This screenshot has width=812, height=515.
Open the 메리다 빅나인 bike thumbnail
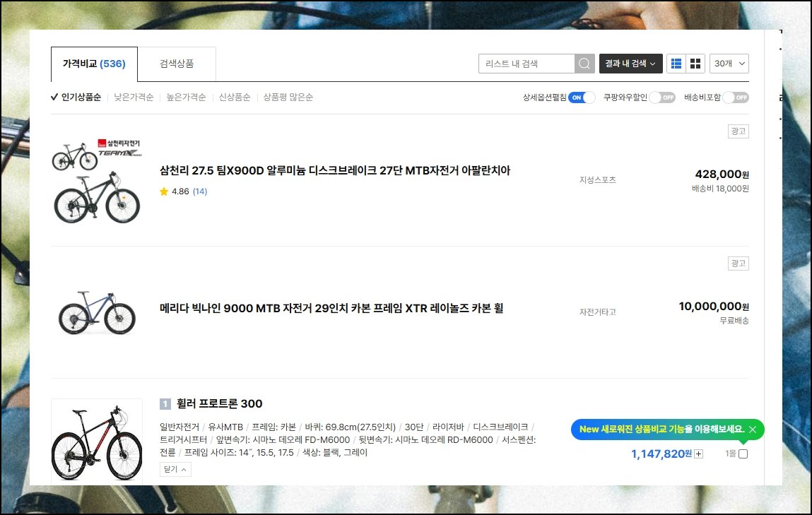pos(97,313)
